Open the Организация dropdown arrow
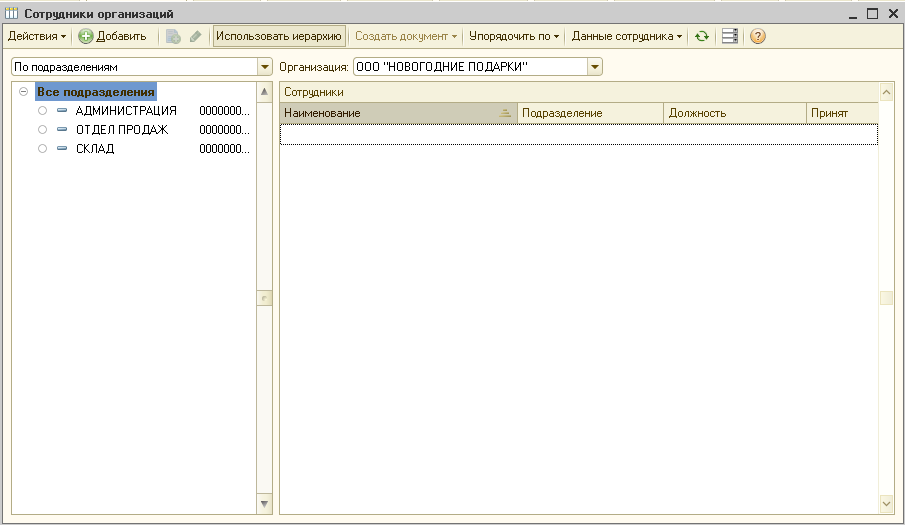905x525 pixels. [594, 67]
